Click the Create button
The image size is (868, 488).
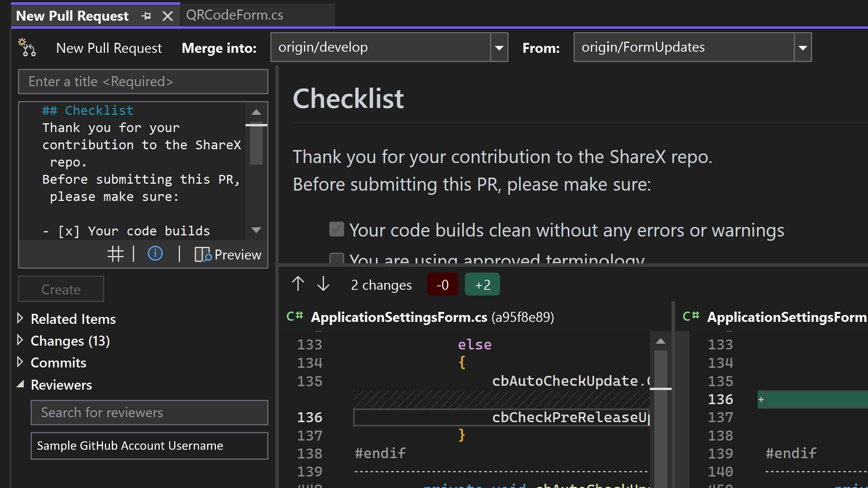pos(61,290)
